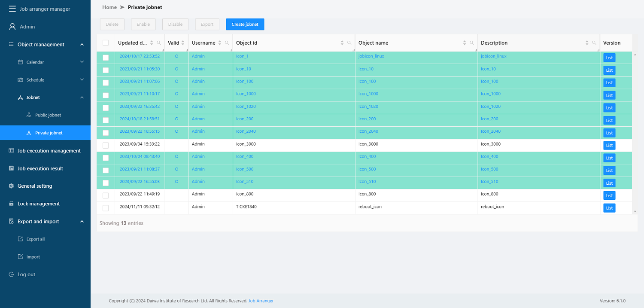The image size is (644, 308).
Task: Click the Job execution result icon
Action: coord(11,168)
